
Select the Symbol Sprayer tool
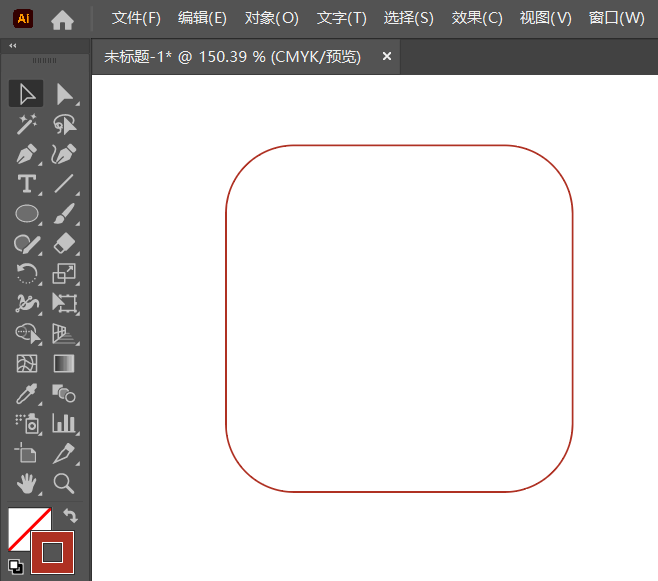(28, 424)
